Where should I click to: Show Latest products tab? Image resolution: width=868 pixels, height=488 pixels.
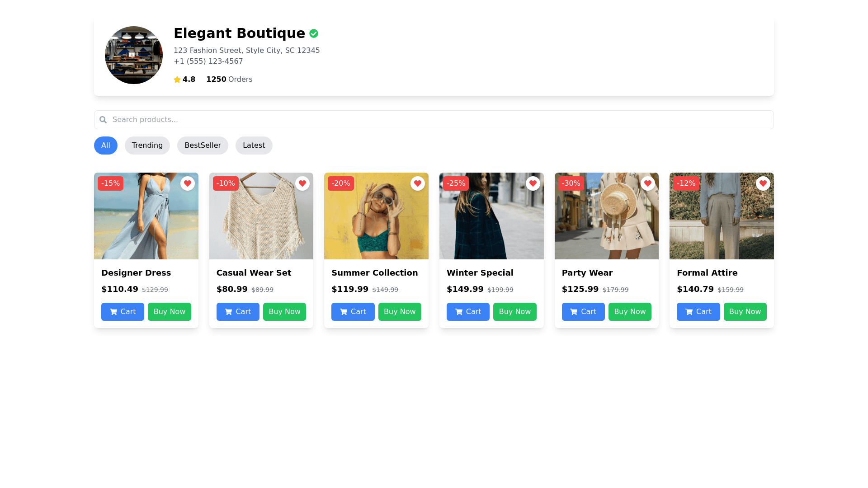click(x=254, y=145)
